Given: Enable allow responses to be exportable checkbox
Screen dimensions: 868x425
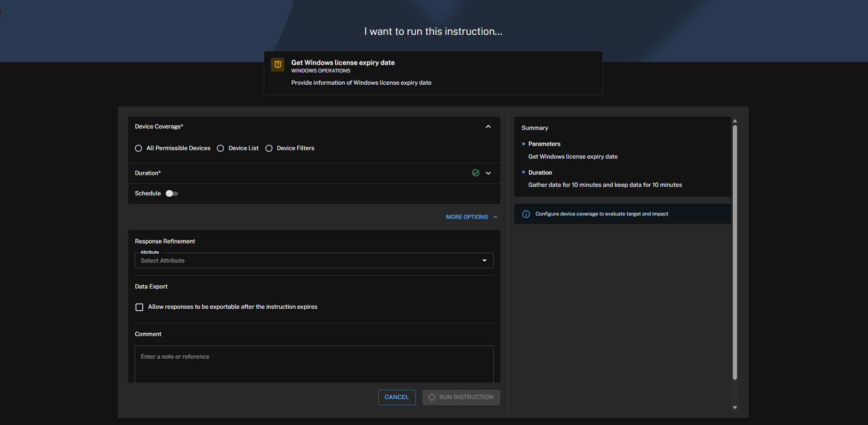Looking at the screenshot, I should coord(139,307).
